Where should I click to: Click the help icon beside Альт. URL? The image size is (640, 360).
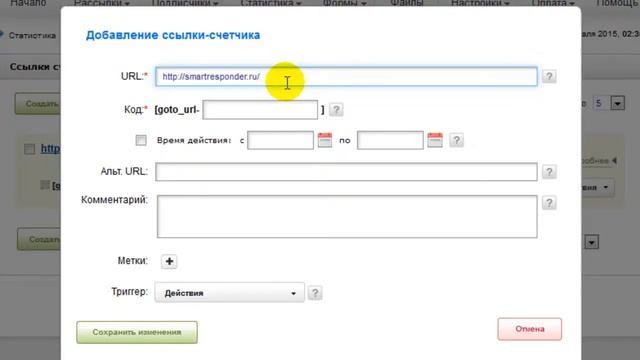[x=549, y=172]
